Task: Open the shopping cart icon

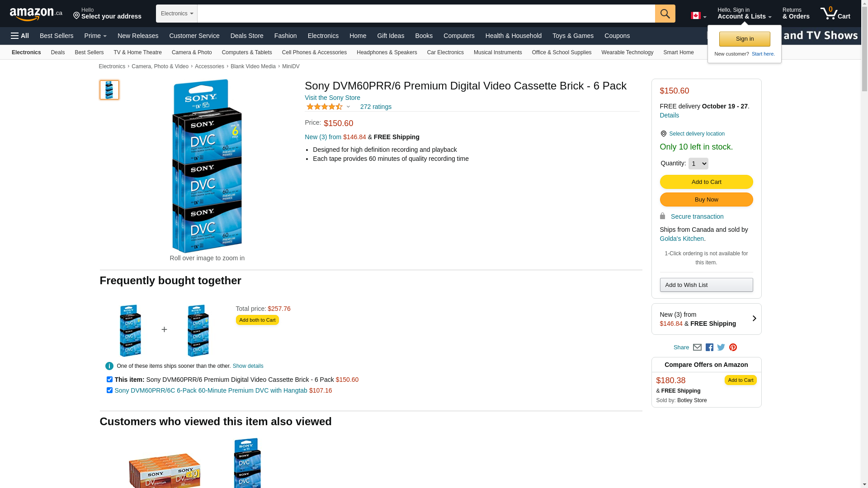Action: [835, 13]
